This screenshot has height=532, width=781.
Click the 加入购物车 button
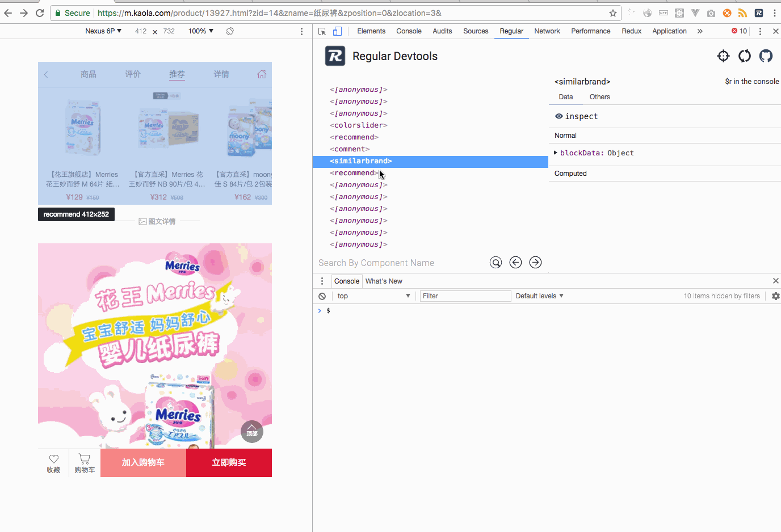point(143,463)
